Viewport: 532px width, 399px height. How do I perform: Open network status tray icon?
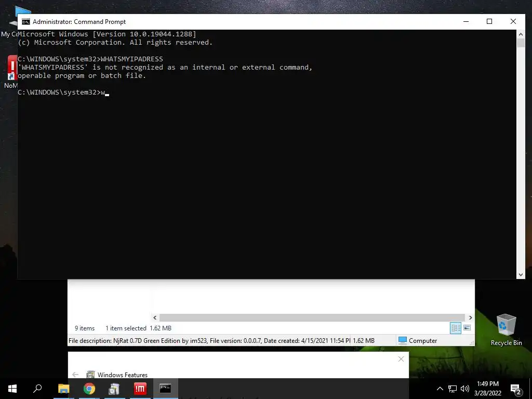point(453,389)
